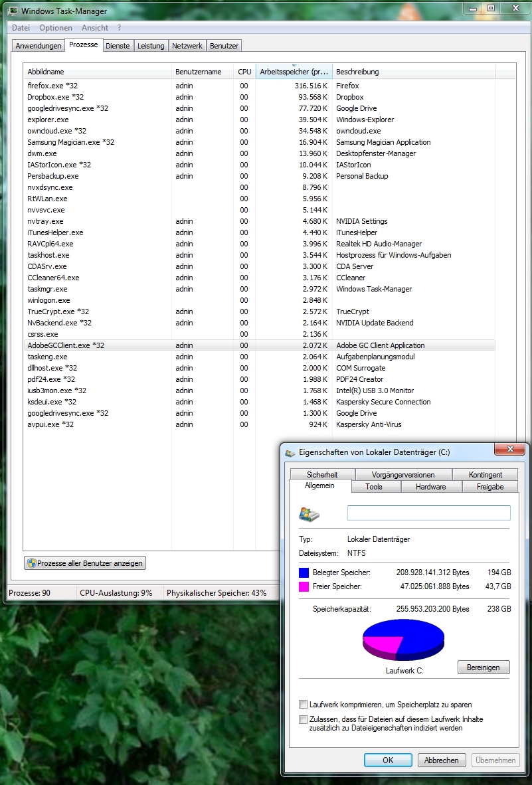Open the Vorgängerversionen tab
532x785 pixels.
(x=403, y=475)
